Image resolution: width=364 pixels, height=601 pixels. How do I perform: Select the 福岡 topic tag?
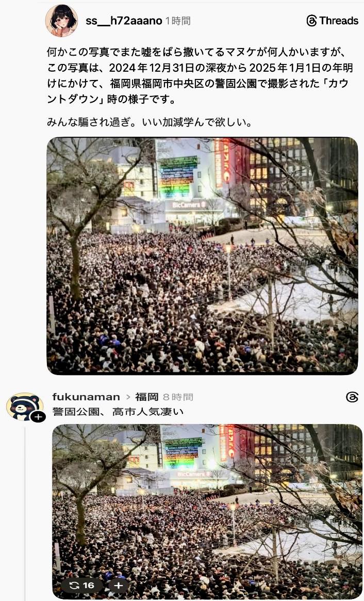[147, 397]
